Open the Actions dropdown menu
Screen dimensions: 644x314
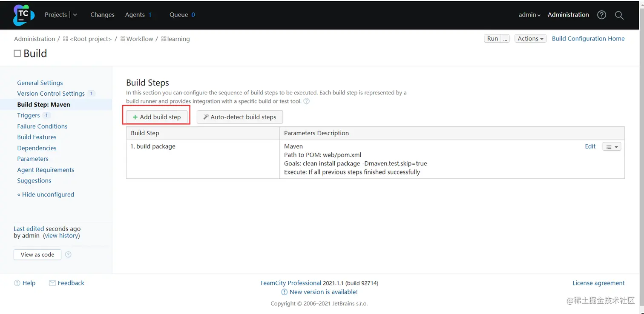click(x=530, y=39)
